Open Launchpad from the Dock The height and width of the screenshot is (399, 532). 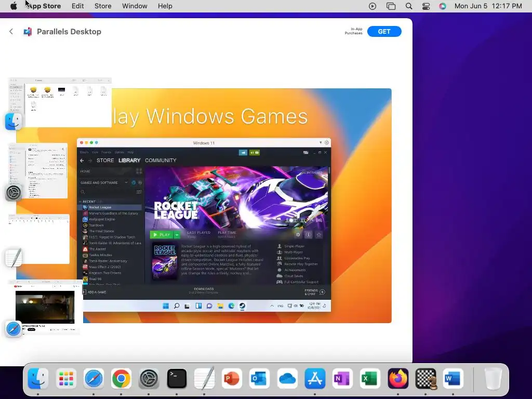pyautogui.click(x=66, y=378)
